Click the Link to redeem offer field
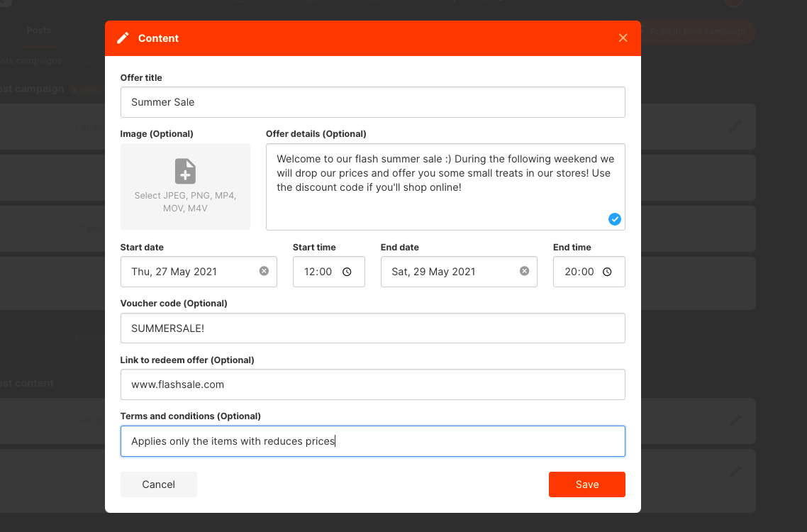807x532 pixels. 372,384
